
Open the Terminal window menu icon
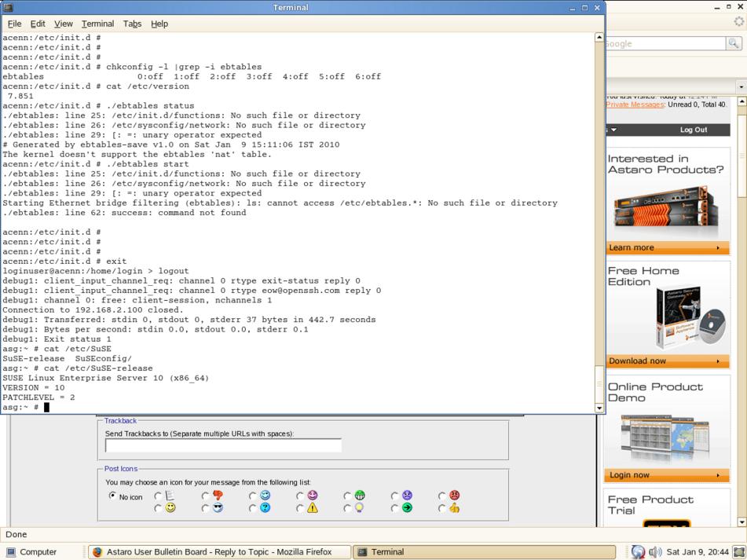tap(9, 8)
